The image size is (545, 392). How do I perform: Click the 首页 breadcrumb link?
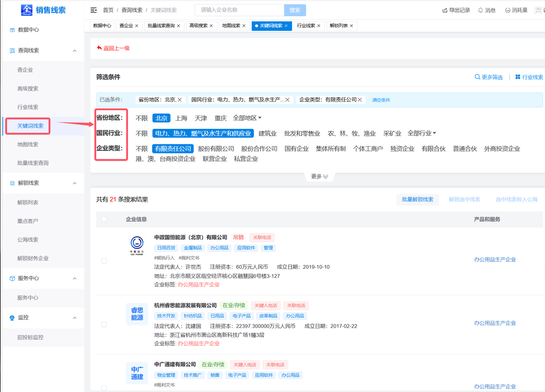coord(108,10)
